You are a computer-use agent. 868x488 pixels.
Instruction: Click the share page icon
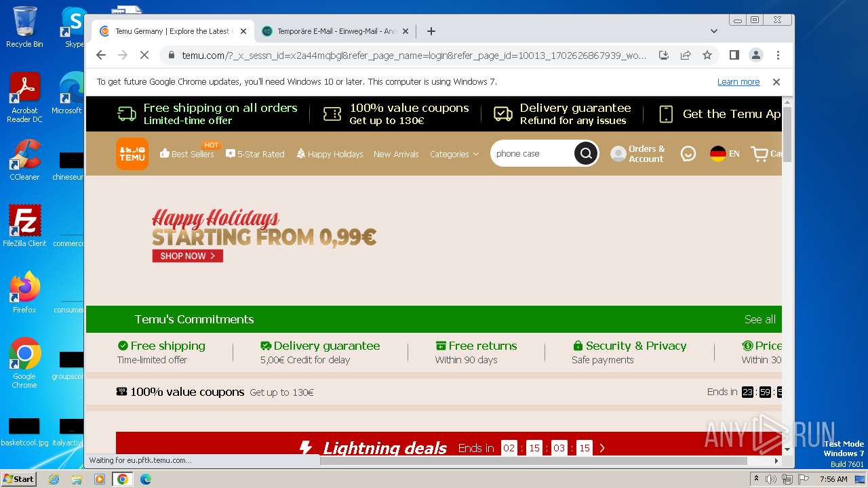coord(686,56)
